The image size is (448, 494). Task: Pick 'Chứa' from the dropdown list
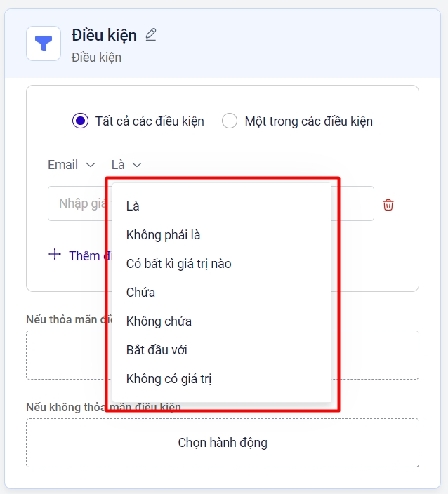(140, 293)
